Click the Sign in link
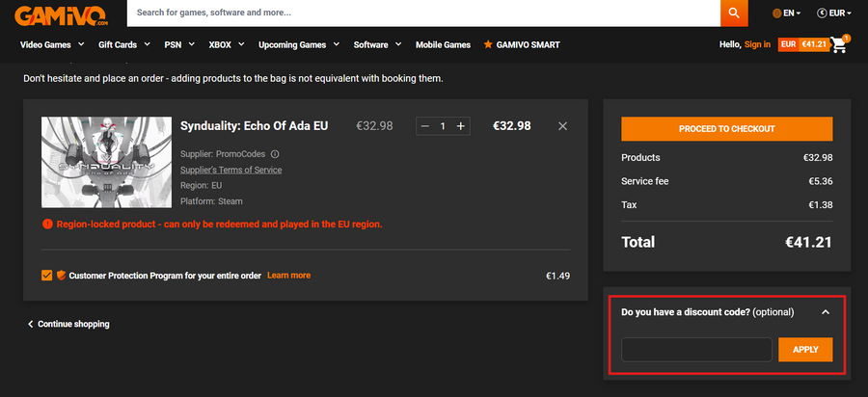The image size is (868, 397). (x=757, y=44)
